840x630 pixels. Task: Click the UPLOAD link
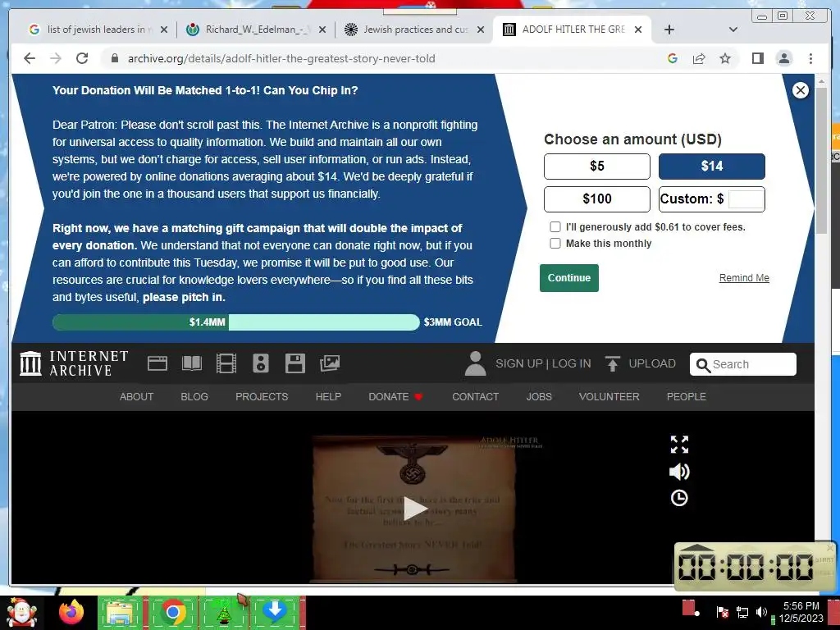click(652, 363)
